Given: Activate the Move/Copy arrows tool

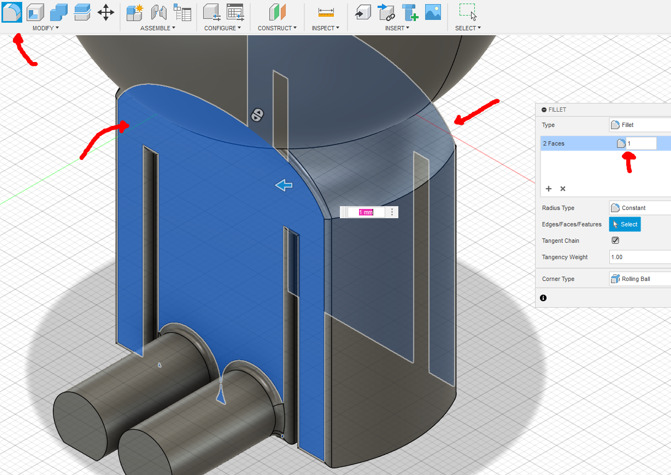Looking at the screenshot, I should click(106, 12).
